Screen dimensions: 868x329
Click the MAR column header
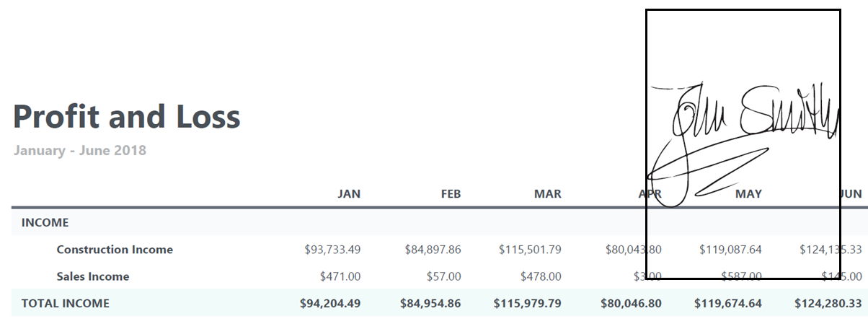pyautogui.click(x=548, y=194)
